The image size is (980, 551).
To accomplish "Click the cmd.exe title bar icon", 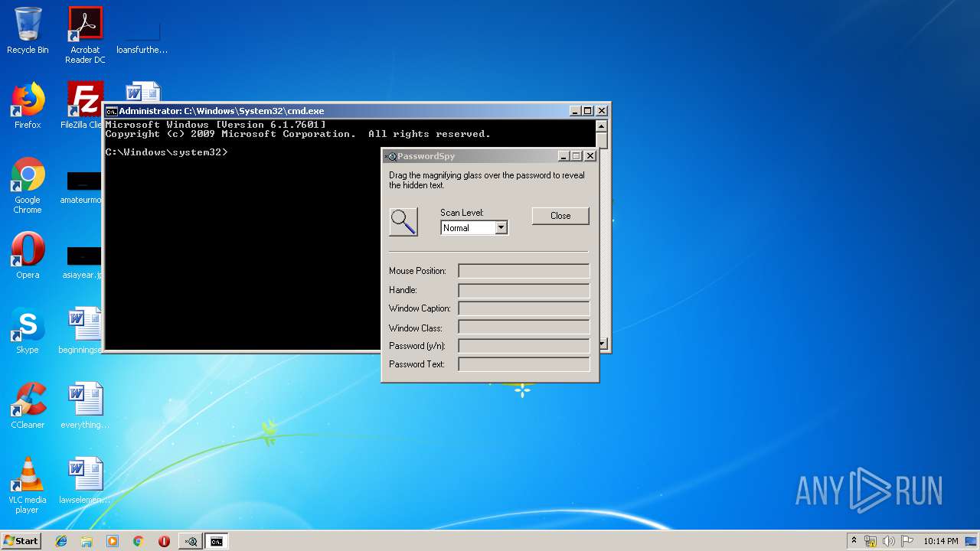I will [111, 111].
